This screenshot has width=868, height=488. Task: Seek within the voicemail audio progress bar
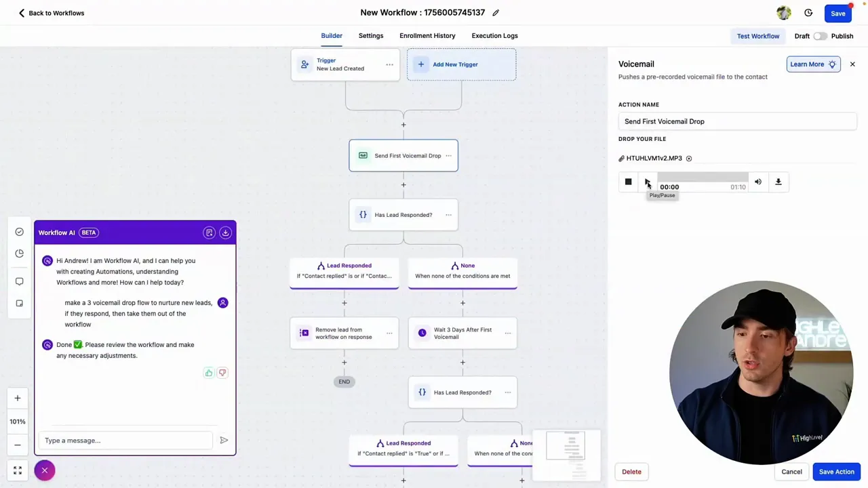(x=703, y=178)
